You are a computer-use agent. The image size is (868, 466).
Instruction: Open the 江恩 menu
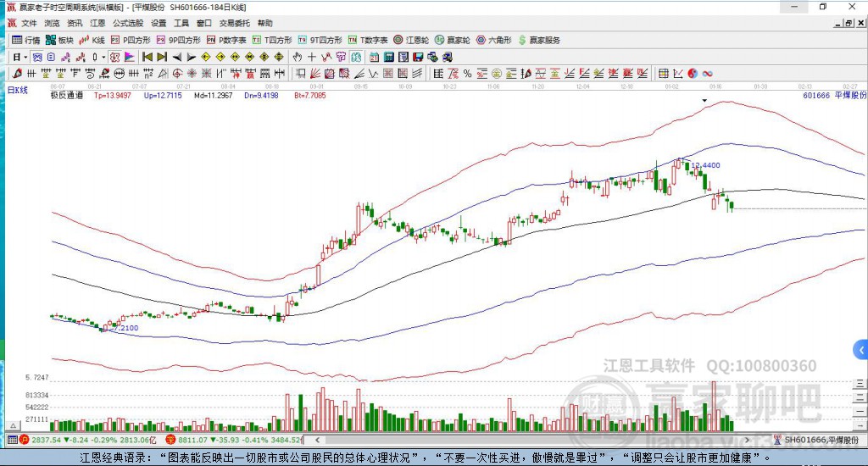click(97, 23)
